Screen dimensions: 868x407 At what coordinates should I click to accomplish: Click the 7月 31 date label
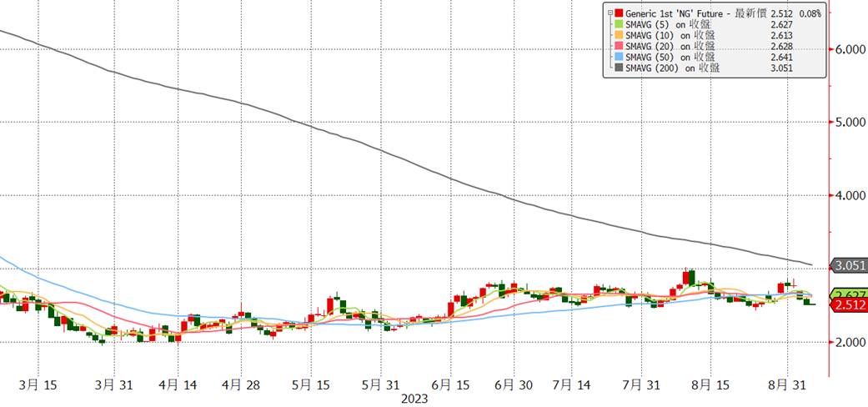click(640, 385)
